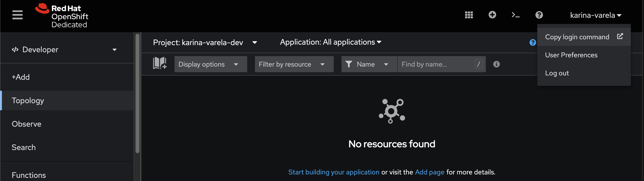The height and width of the screenshot is (181, 644).
Task: Follow the Add page link
Action: (x=429, y=172)
